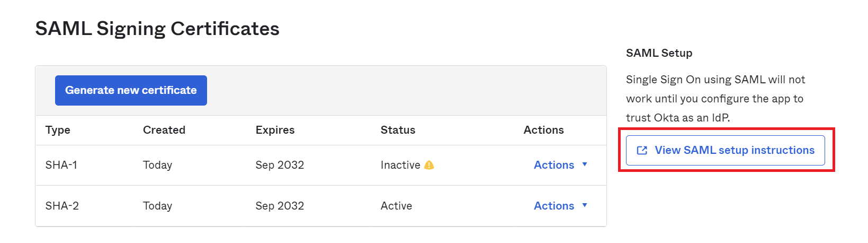Click the yellow warning icon next to Inactive
The width and height of the screenshot is (868, 243).
(429, 165)
